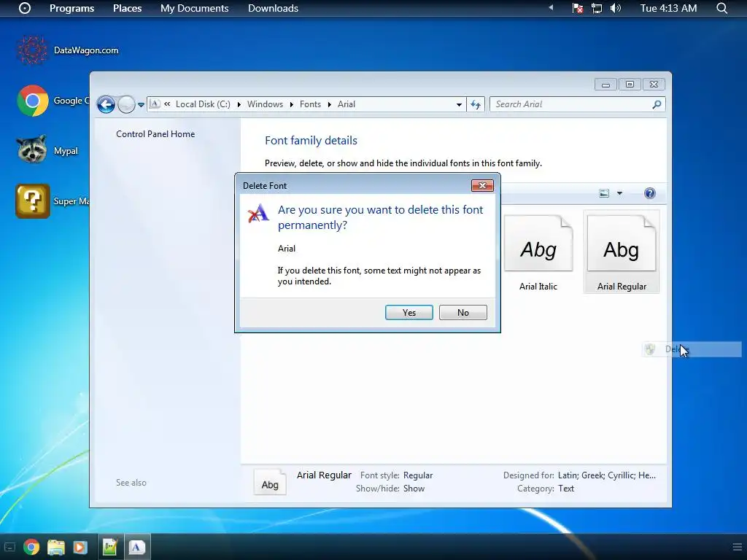The image size is (747, 560).
Task: Expand arrow after Local Disk (C:) breadcrumb
Action: 239,104
